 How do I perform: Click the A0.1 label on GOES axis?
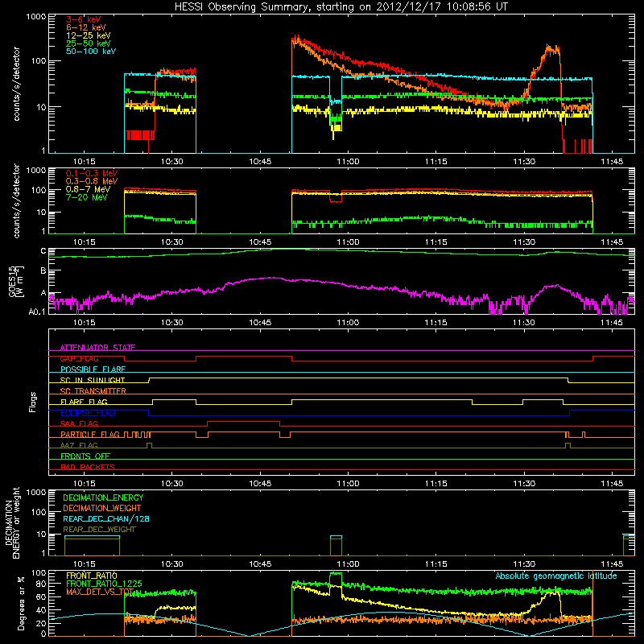tap(37, 312)
